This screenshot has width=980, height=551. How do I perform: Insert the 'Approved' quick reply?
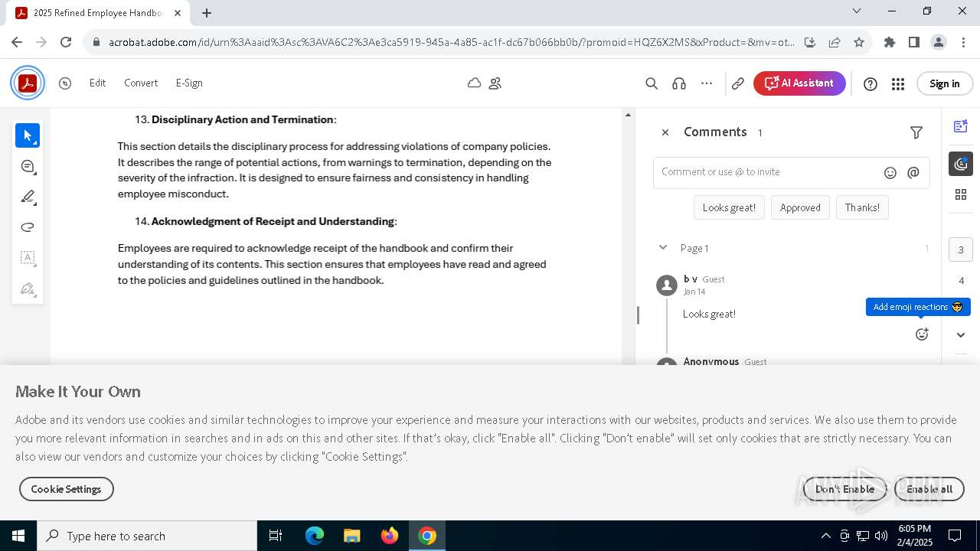tap(800, 207)
